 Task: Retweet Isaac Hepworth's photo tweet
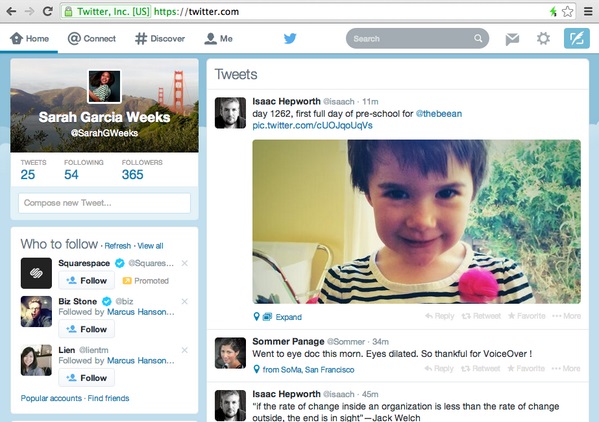(481, 316)
